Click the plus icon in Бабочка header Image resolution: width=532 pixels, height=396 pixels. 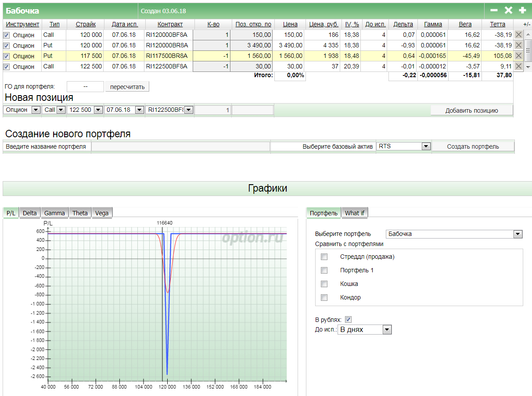click(x=522, y=10)
